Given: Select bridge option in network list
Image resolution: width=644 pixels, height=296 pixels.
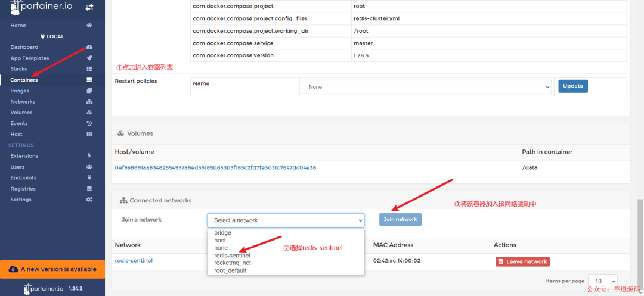Looking at the screenshot, I should [222, 233].
